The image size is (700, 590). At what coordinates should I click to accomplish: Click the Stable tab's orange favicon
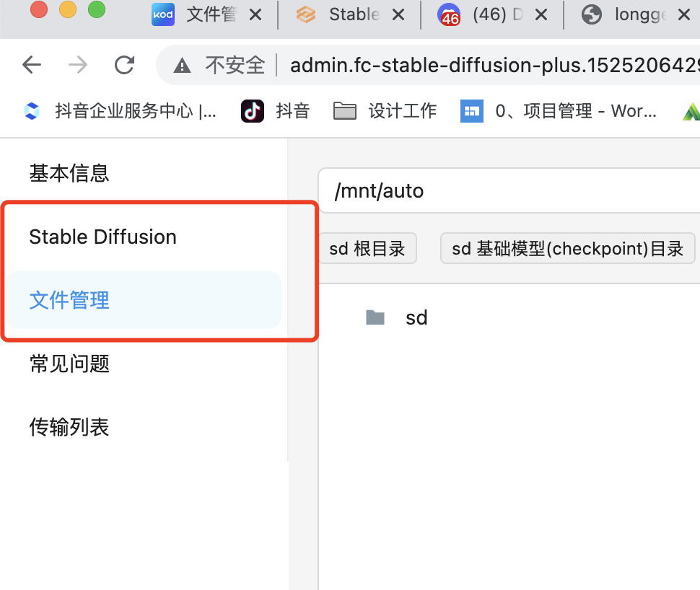point(306,14)
